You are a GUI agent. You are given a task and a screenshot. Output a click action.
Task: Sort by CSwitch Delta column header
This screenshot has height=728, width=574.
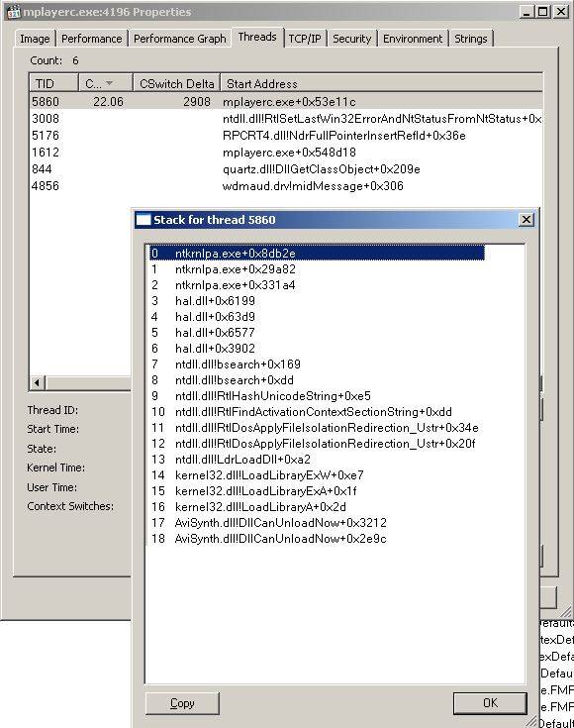[177, 83]
